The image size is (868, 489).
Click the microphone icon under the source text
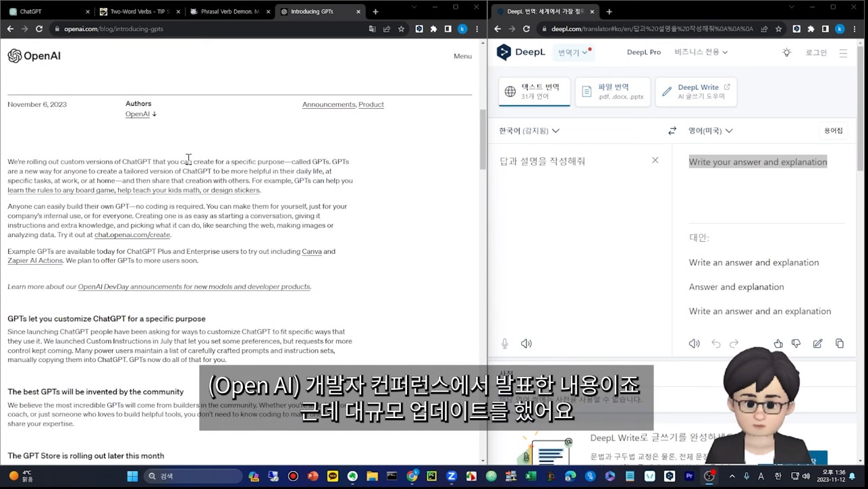pos(504,344)
